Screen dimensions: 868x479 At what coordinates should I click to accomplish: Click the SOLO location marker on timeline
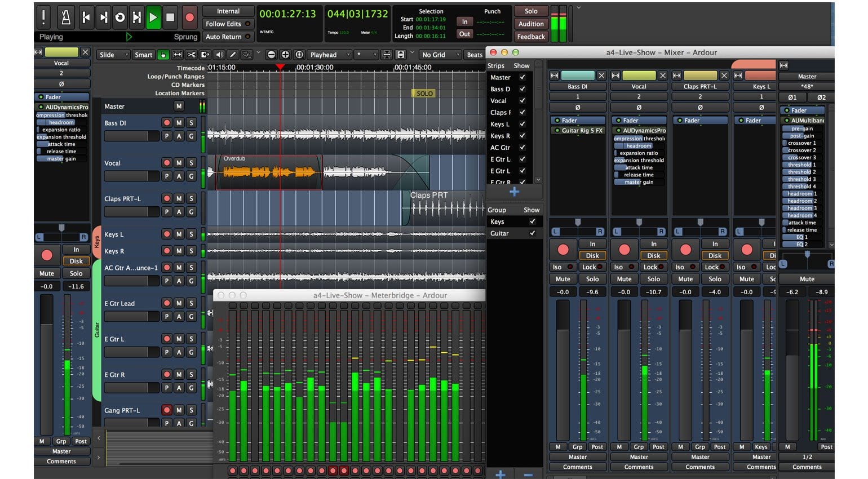tap(424, 94)
